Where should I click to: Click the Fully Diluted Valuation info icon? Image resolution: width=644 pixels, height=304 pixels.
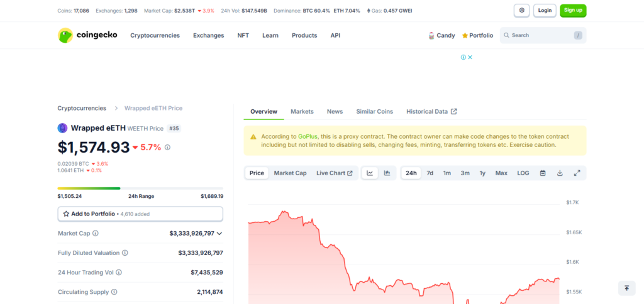coord(125,253)
